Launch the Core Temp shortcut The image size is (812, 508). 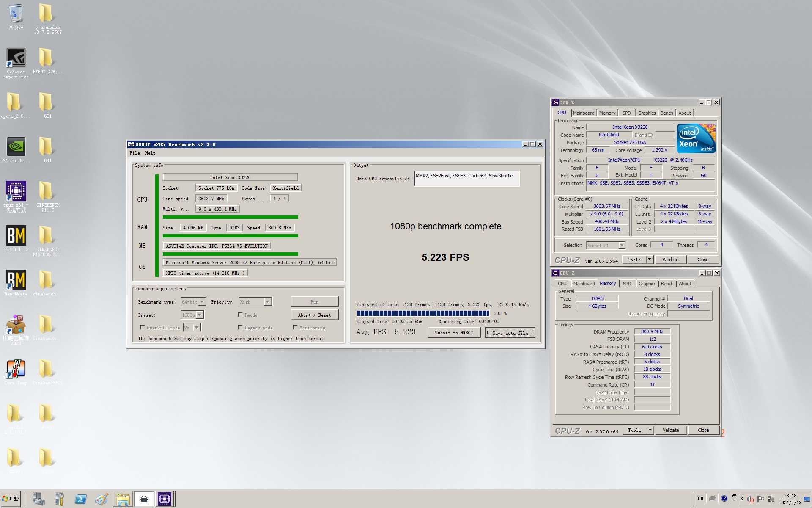pyautogui.click(x=16, y=372)
